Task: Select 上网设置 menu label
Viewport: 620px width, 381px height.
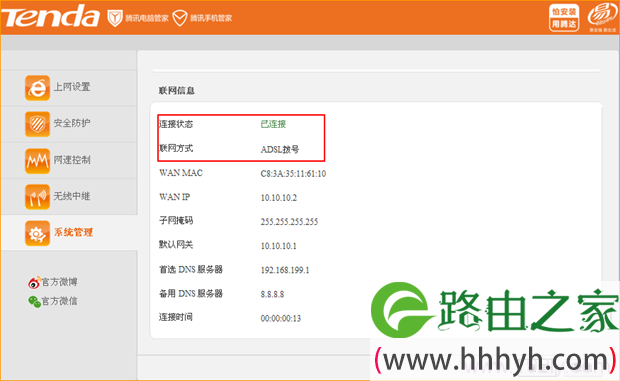Action: 72,87
